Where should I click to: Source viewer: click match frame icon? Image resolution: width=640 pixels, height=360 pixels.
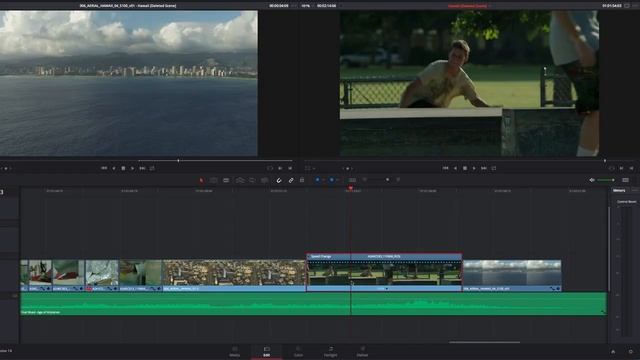pyautogui.click(x=270, y=168)
